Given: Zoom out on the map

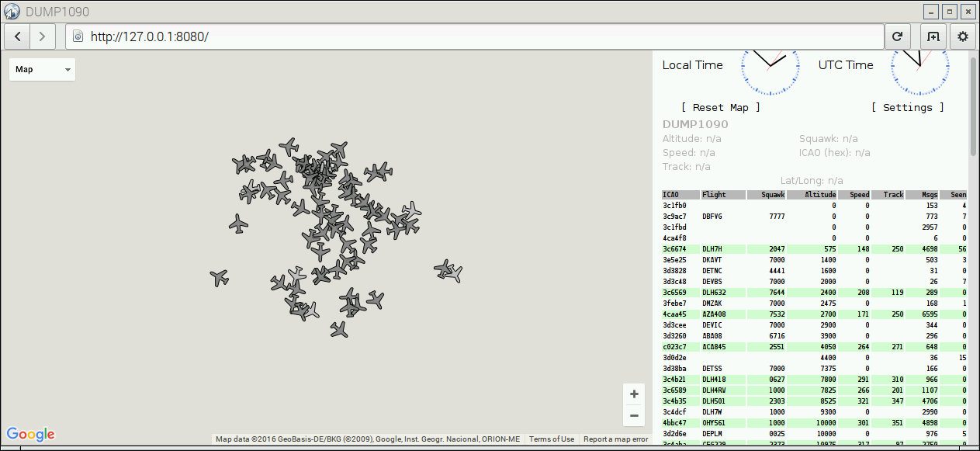Looking at the screenshot, I should click(634, 415).
